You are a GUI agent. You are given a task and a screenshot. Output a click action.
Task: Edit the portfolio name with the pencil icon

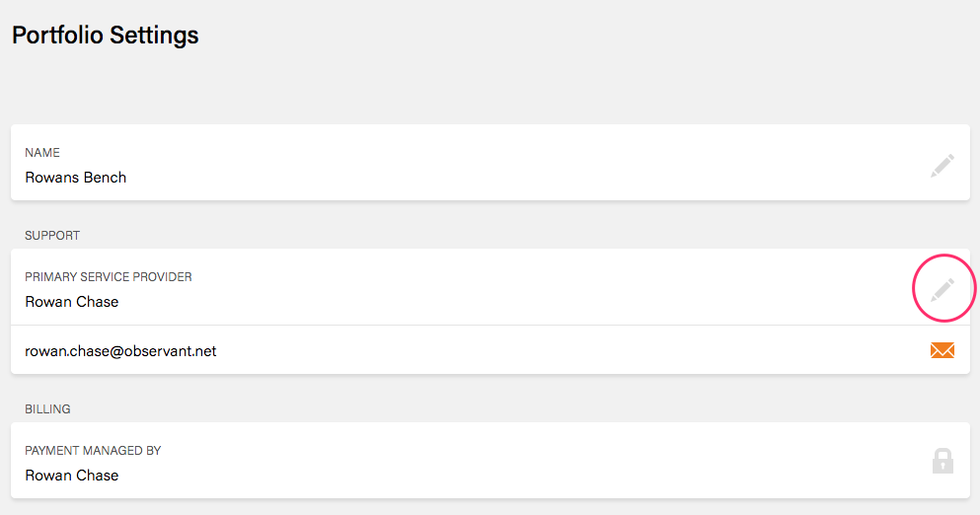942,166
